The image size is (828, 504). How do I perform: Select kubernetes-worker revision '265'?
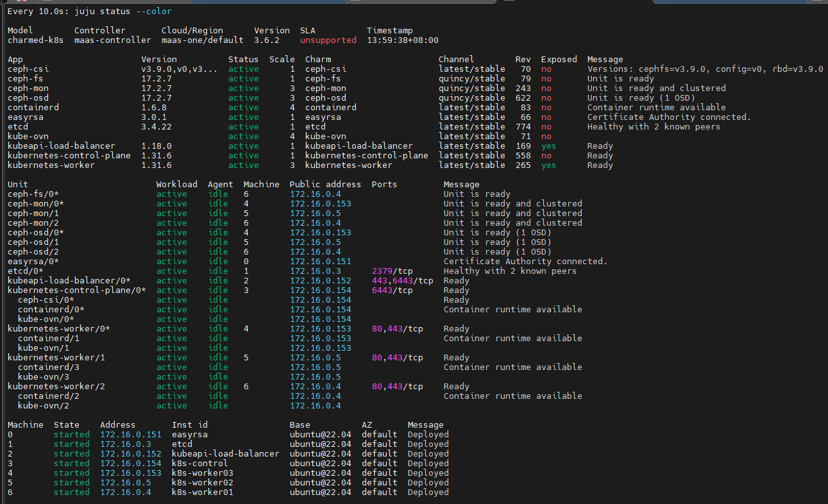point(523,165)
